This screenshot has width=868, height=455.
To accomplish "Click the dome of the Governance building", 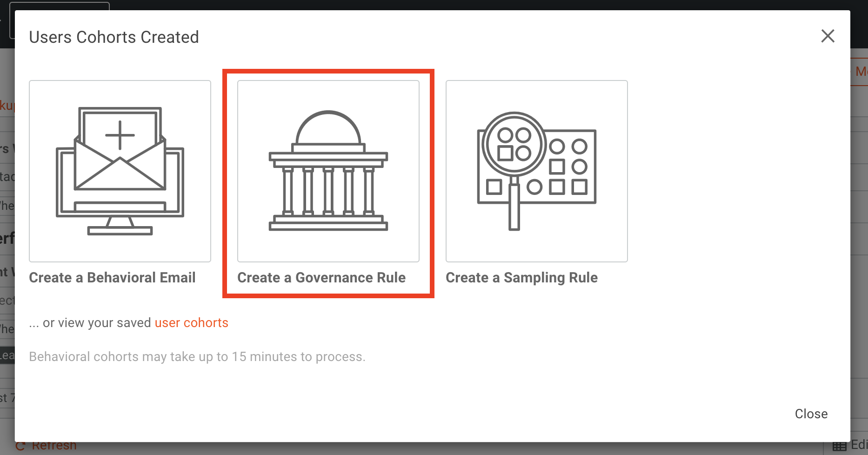I will [328, 127].
